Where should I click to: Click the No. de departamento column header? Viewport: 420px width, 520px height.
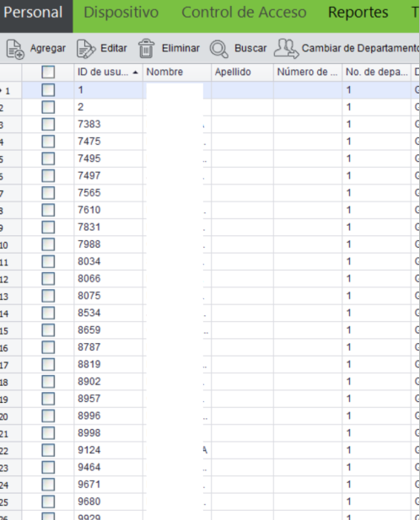pyautogui.click(x=376, y=72)
